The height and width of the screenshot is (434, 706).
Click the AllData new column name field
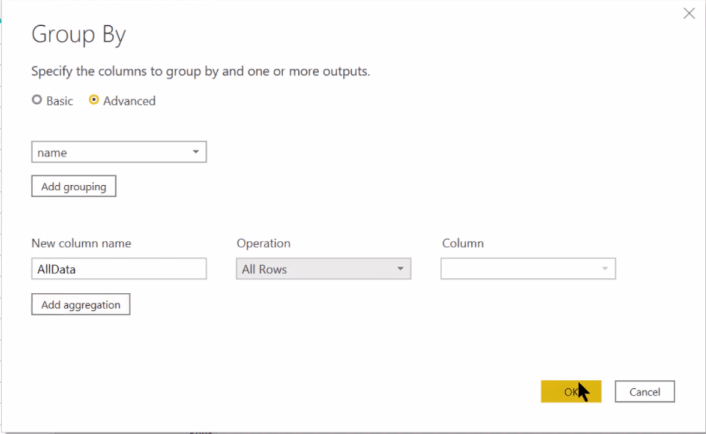click(x=119, y=269)
